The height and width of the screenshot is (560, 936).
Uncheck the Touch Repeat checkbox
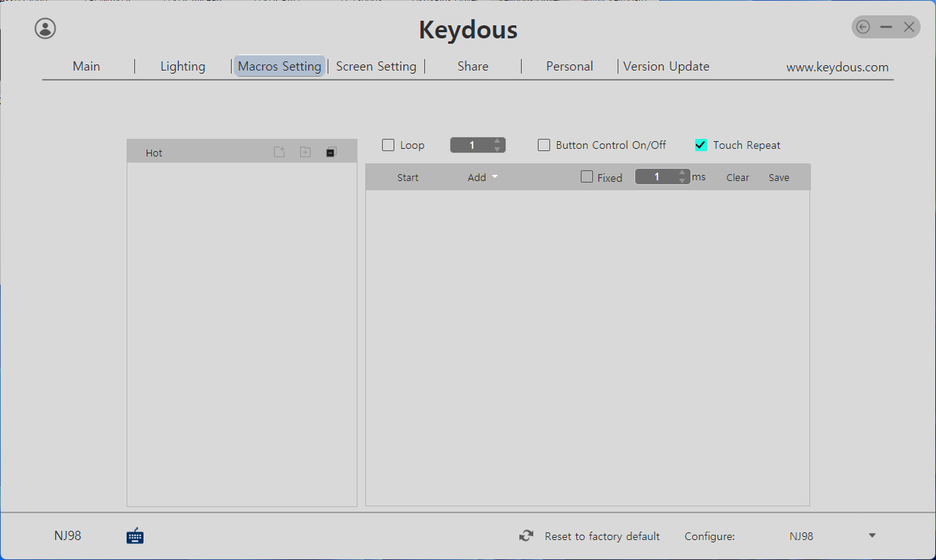click(700, 145)
